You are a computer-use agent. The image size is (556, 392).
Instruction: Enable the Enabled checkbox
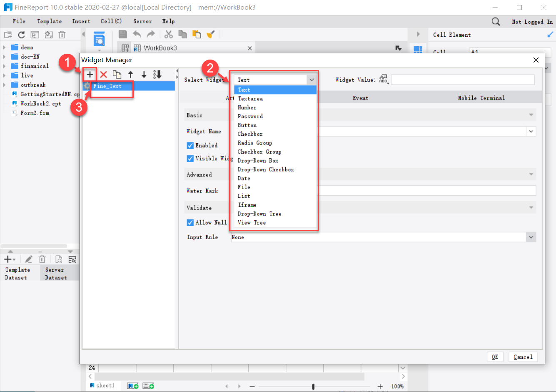190,145
